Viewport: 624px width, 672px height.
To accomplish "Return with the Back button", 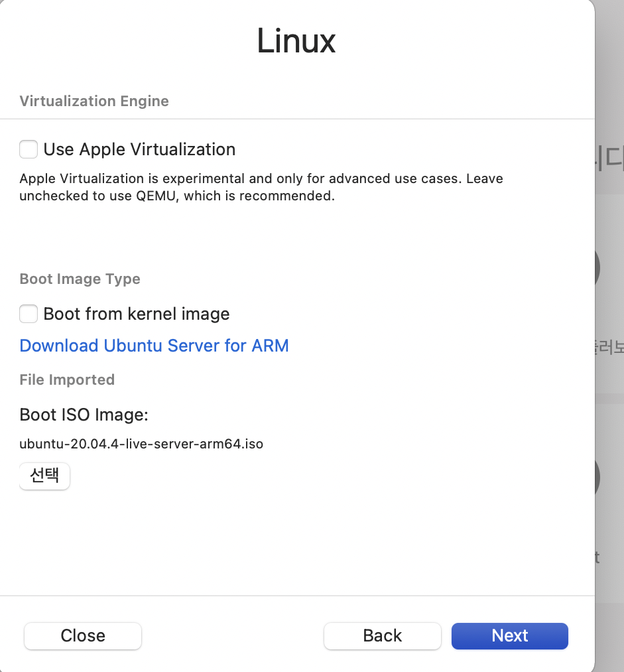I will point(383,636).
